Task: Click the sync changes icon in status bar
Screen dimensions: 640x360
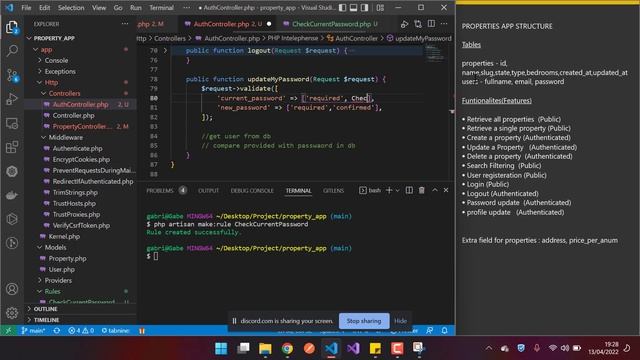Action: tap(57, 330)
